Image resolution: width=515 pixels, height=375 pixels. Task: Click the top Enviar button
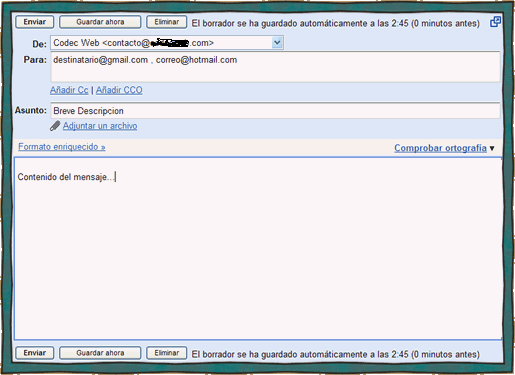34,22
